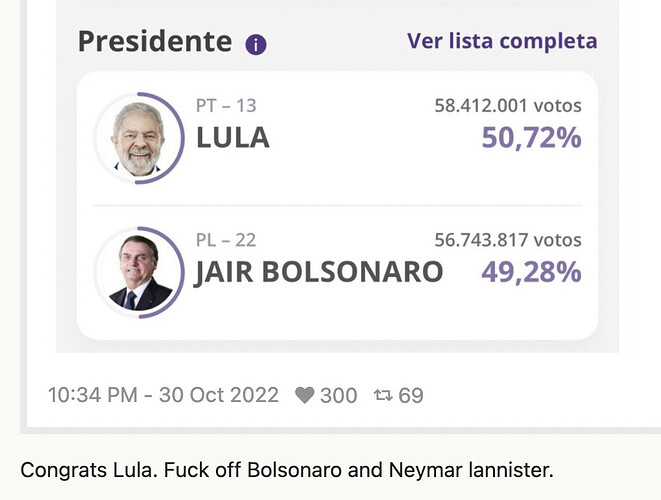
Task: Click the info icon beside Presidente
Action: [256, 44]
